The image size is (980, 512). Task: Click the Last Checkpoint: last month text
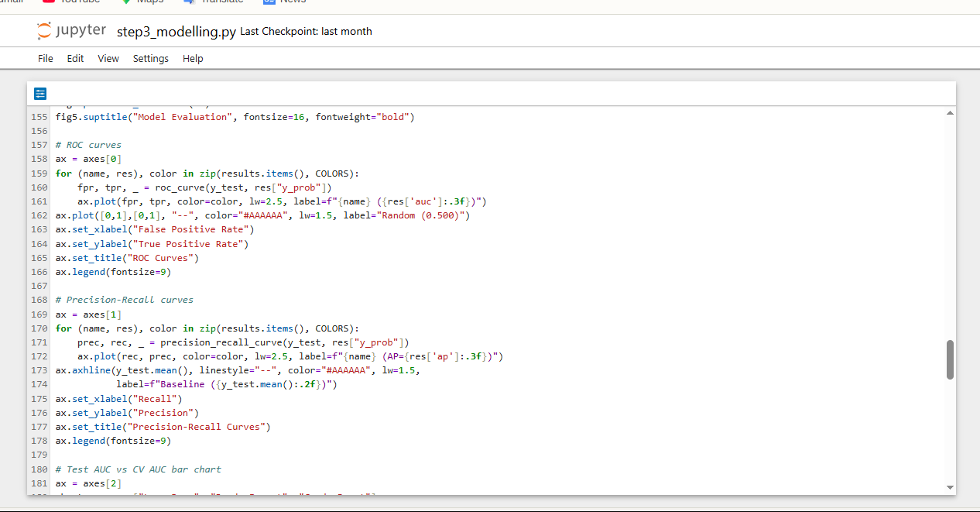tap(306, 32)
